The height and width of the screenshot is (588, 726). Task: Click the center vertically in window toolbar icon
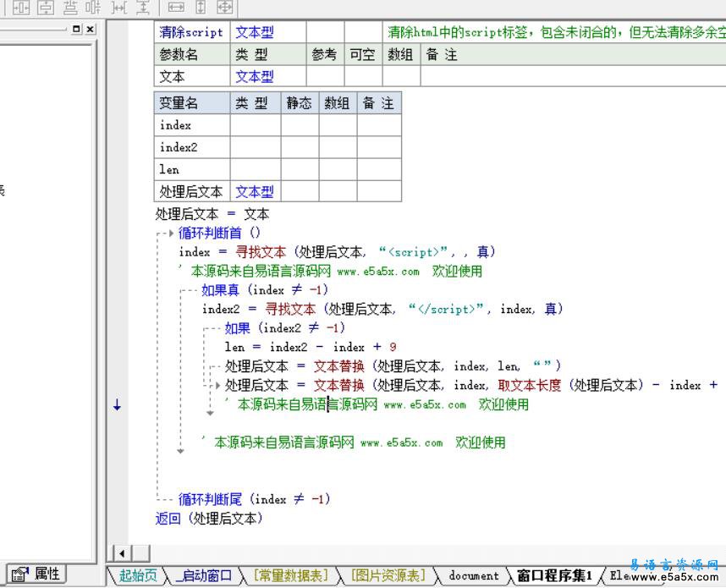[46, 8]
